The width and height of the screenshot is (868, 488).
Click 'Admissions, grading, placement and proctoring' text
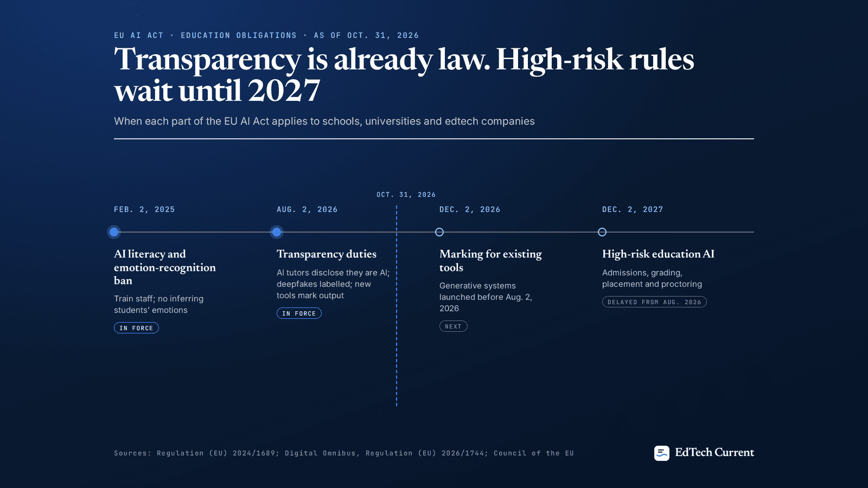(652, 278)
